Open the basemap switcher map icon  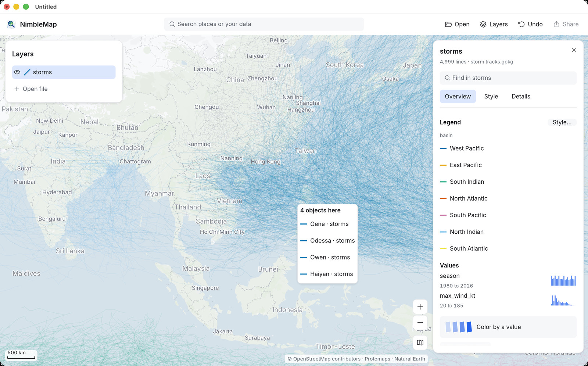click(x=420, y=342)
